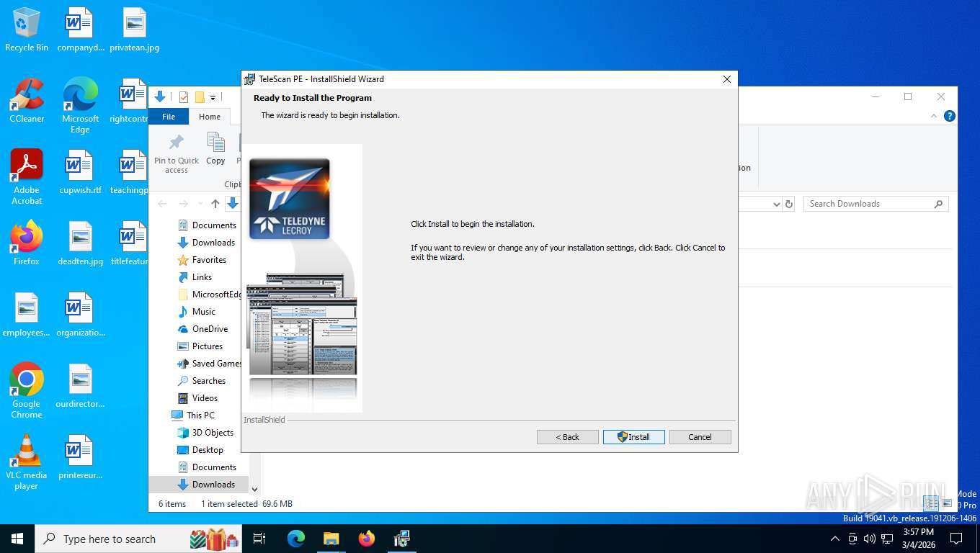Select highlighted Downloads under This PC
The width and height of the screenshot is (980, 553).
(206, 485)
